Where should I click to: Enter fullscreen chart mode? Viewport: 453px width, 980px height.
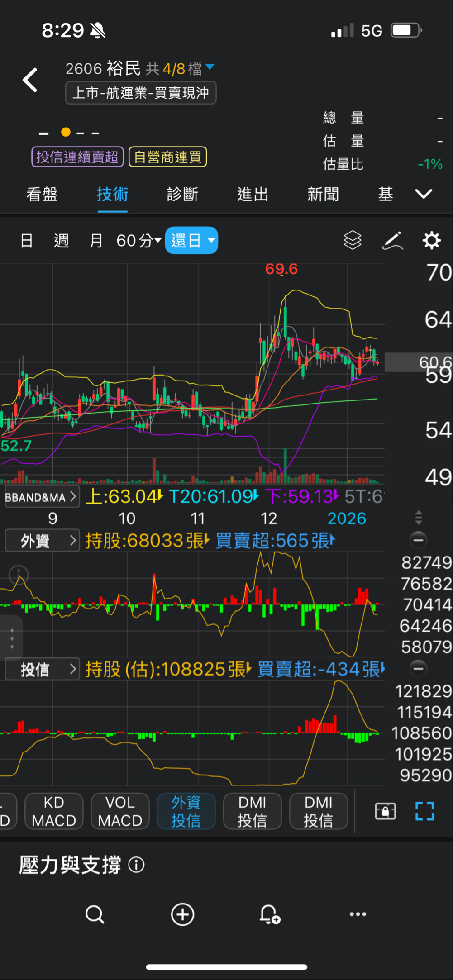click(425, 811)
